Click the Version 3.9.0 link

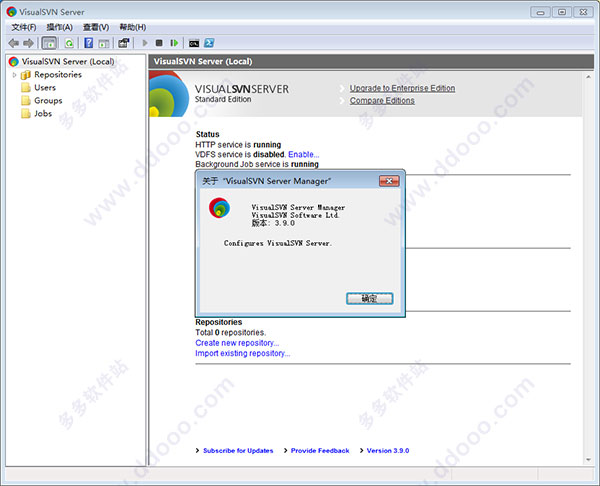tap(388, 451)
